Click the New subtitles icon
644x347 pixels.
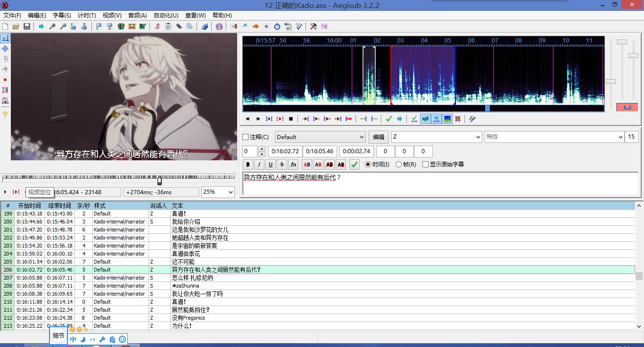6,26
